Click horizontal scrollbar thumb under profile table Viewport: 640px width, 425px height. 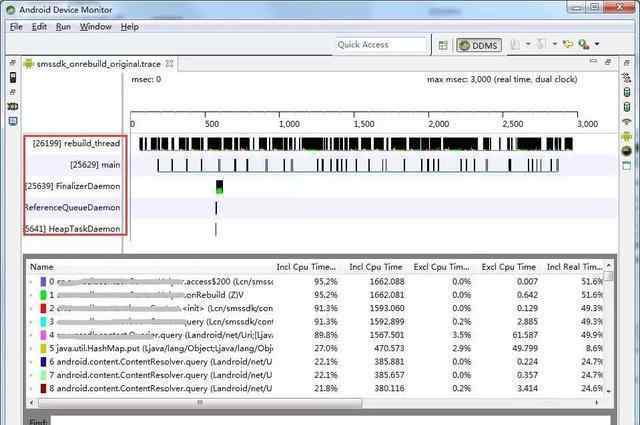(200, 403)
